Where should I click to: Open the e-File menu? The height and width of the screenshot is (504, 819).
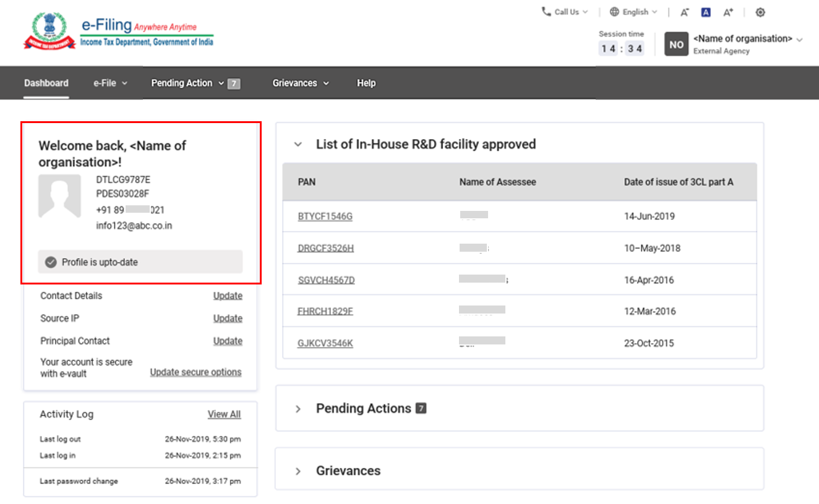pos(110,83)
